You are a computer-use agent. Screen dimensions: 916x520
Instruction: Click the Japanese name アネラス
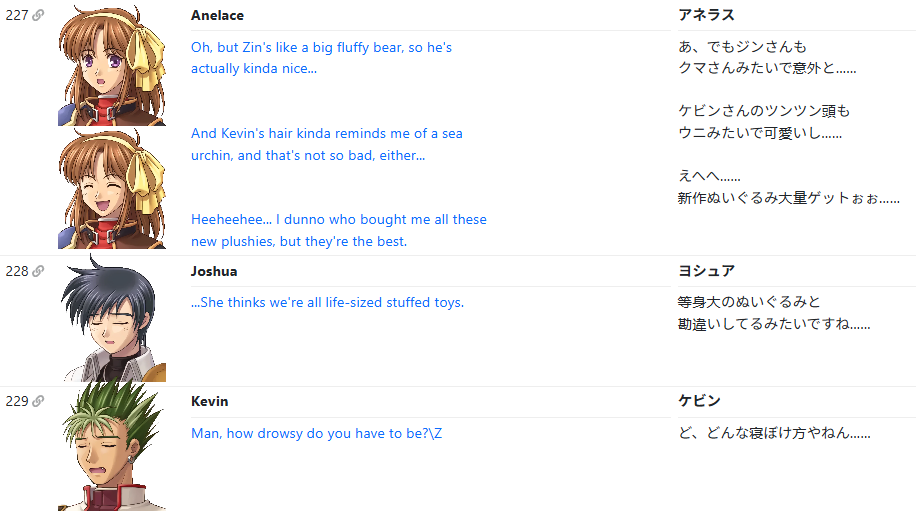[706, 15]
